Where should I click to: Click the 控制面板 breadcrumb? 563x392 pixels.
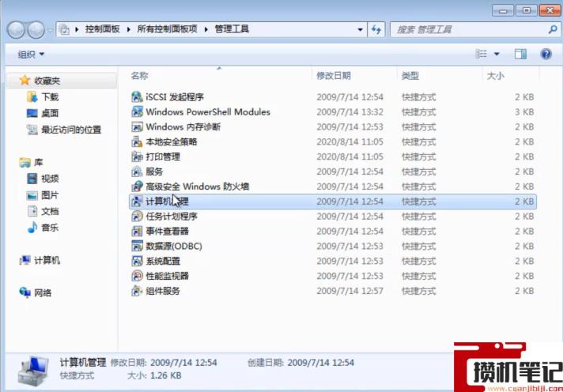point(102,29)
